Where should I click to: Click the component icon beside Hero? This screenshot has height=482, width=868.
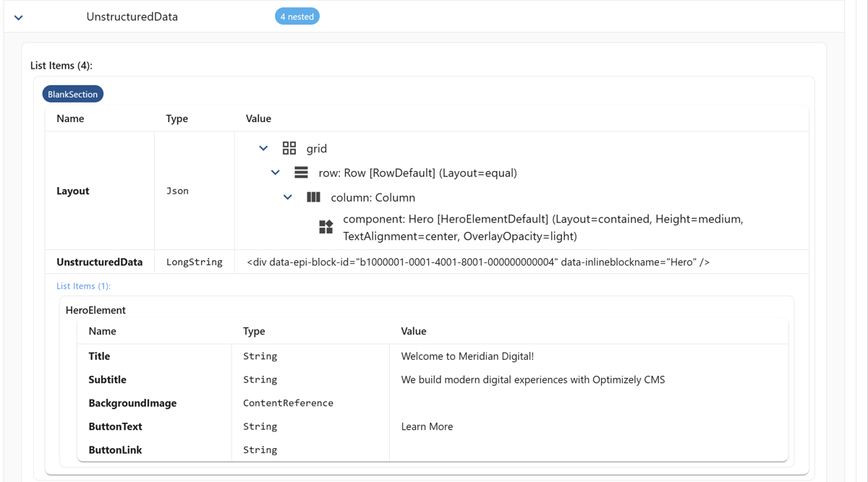[325, 227]
